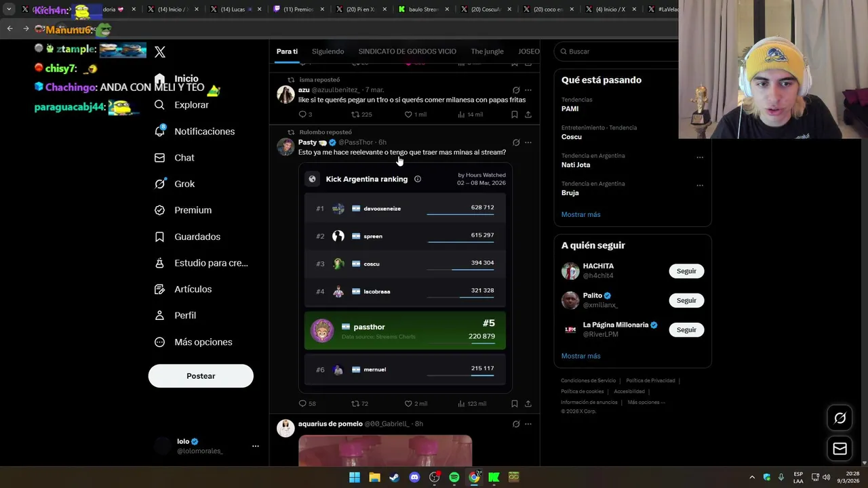Click Grok icon on Pasty's post

[x=516, y=142]
